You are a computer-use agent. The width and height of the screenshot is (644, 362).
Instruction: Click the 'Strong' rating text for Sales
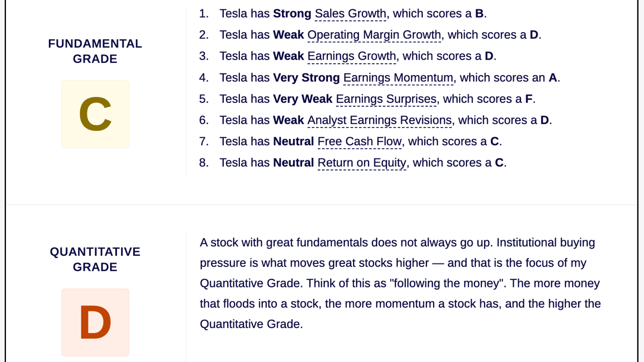coord(292,14)
